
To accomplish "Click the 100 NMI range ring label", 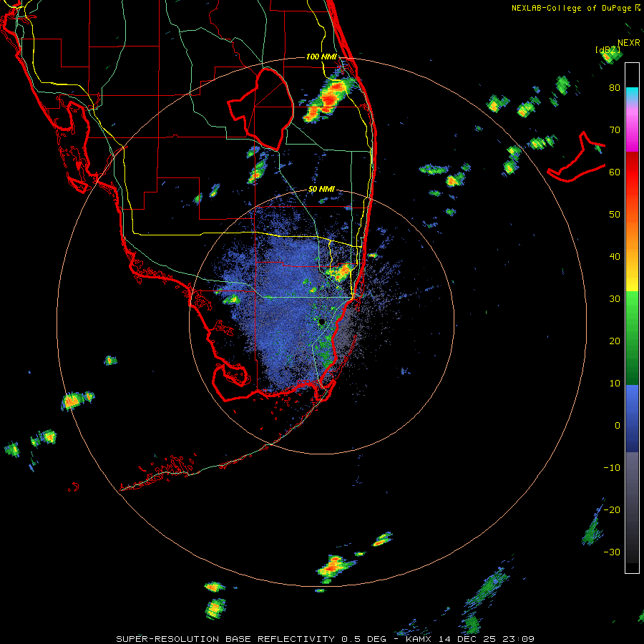I will click(x=321, y=57).
